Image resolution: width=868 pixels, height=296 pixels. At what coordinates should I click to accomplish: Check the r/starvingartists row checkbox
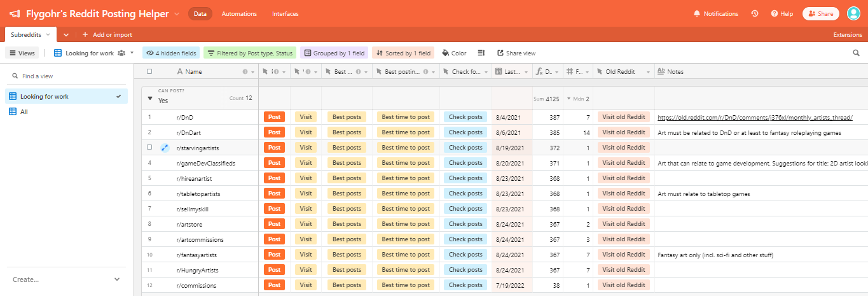(149, 148)
